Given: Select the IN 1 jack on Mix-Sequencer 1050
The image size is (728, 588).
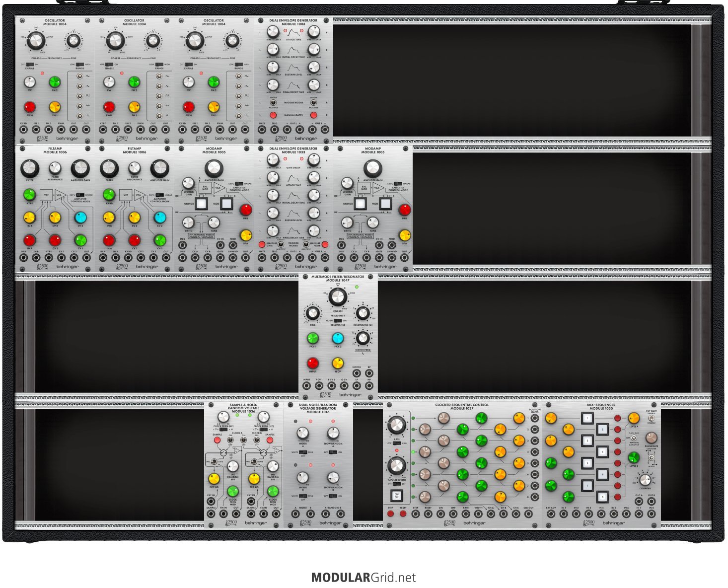Looking at the screenshot, I should point(563,514).
